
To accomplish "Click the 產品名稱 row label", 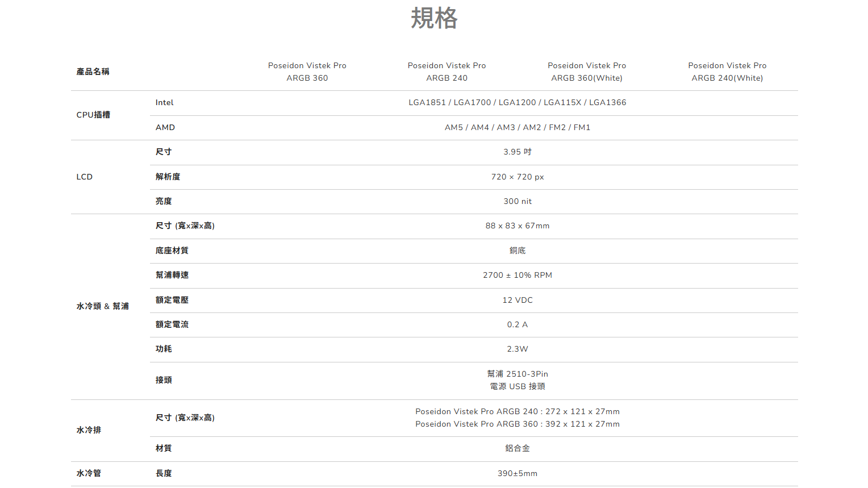I will [x=93, y=72].
